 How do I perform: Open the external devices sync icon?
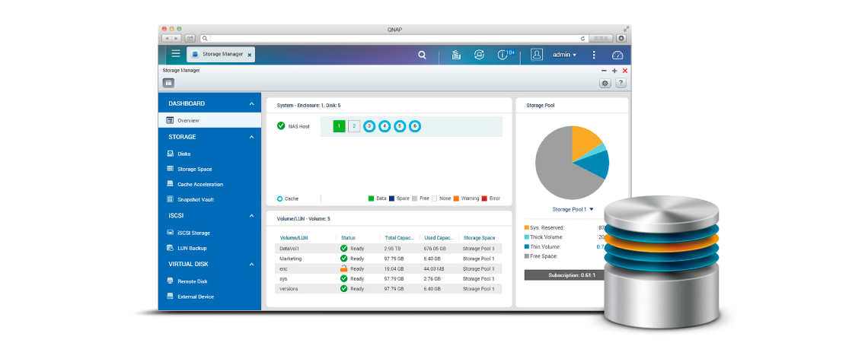[479, 55]
